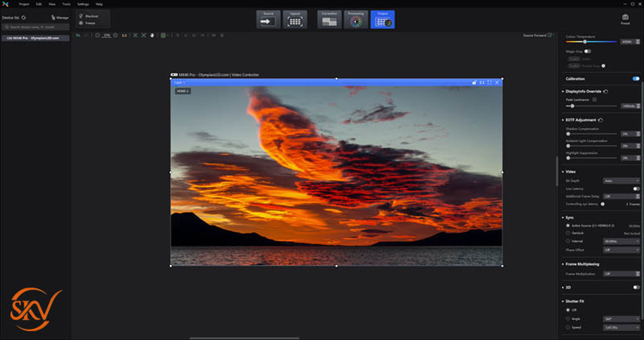The image size is (644, 340).
Task: Open the Settings menu
Action: click(x=83, y=4)
